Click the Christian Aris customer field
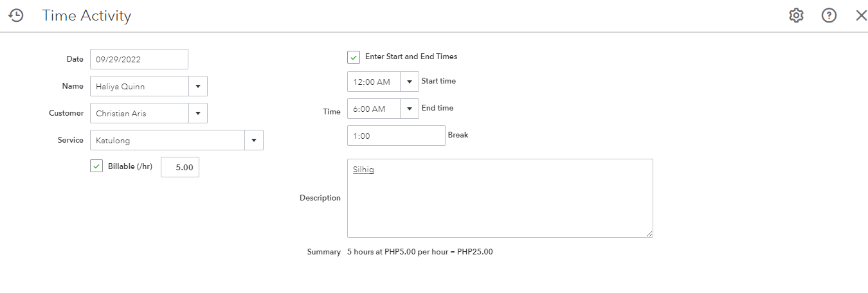This screenshot has width=868, height=293. coord(139,113)
